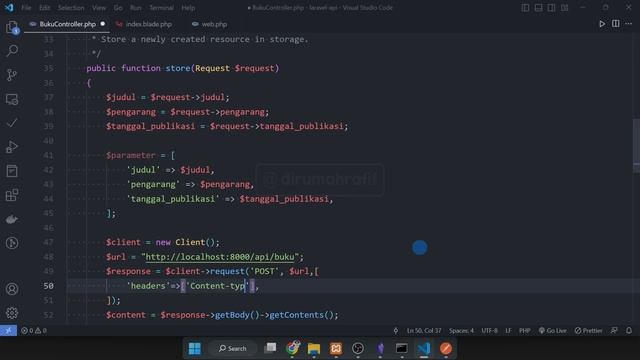640x360 pixels.
Task: Open notifications bell in status bar
Action: pyautogui.click(x=629, y=331)
